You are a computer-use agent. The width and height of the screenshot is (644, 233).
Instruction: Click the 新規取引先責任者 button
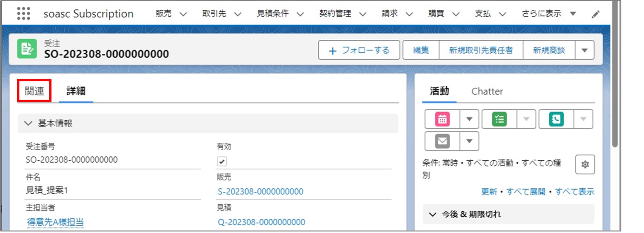point(481,50)
